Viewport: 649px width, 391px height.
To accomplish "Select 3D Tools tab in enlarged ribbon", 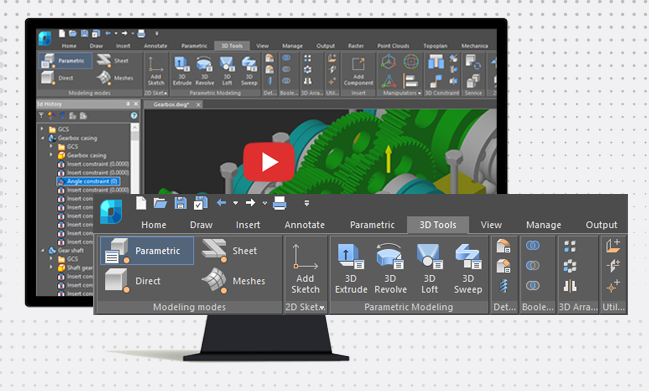I will point(438,225).
